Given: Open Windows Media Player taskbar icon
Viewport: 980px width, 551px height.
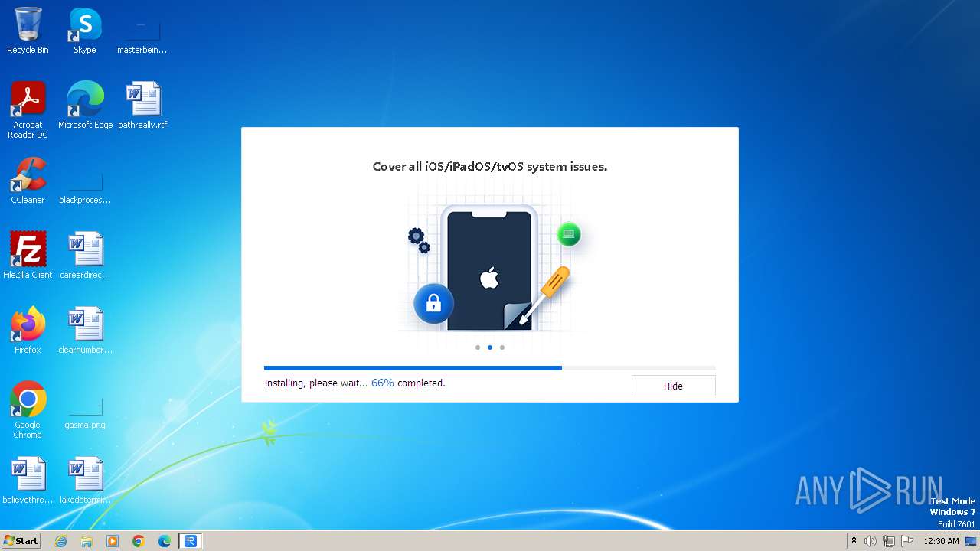Looking at the screenshot, I should [113, 541].
